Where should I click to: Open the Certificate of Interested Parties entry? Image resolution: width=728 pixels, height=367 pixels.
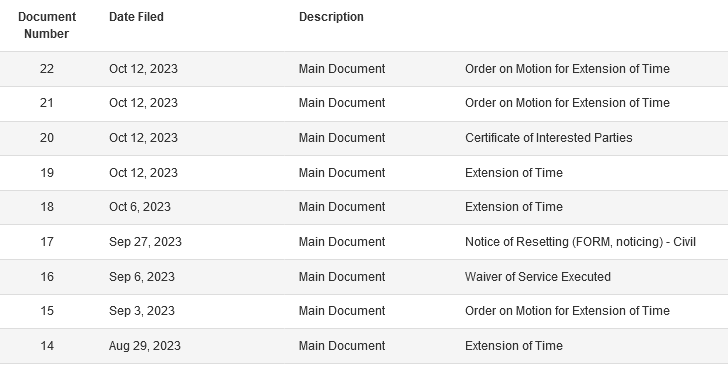(x=548, y=138)
